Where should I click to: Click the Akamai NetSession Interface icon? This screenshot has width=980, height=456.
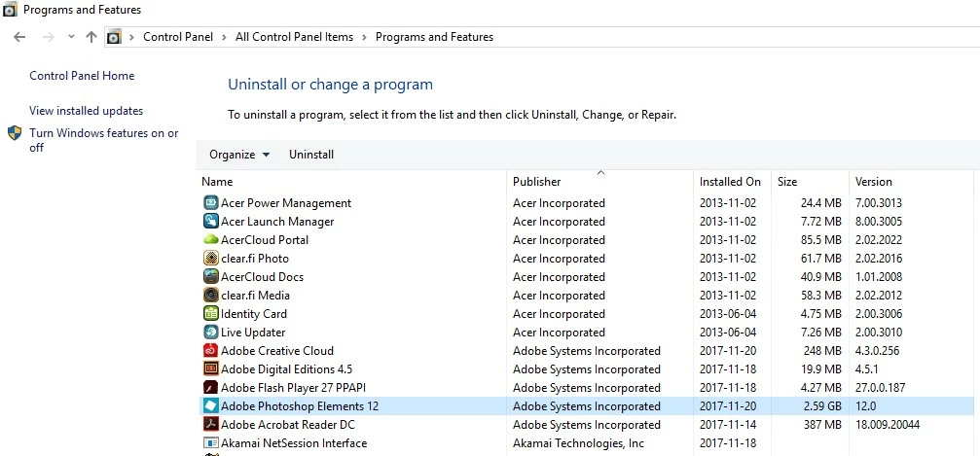point(210,443)
